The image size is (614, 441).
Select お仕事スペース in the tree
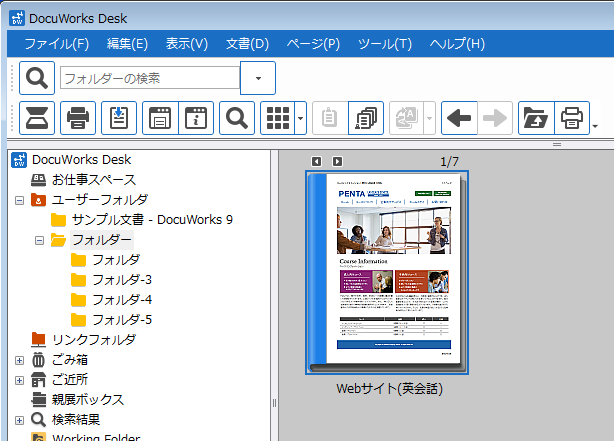[93, 180]
